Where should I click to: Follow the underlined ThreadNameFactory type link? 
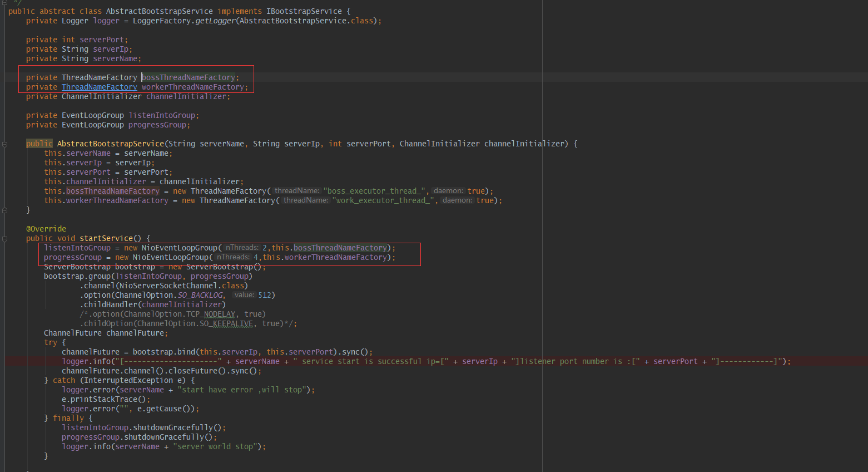click(x=99, y=87)
